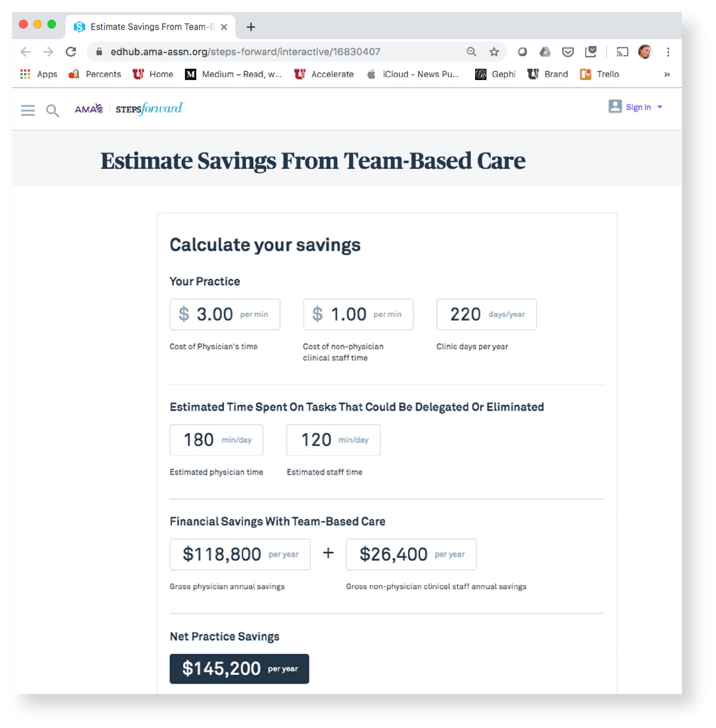Open Chrome's three-dot menu
This screenshot has width=716, height=728.
pos(668,52)
